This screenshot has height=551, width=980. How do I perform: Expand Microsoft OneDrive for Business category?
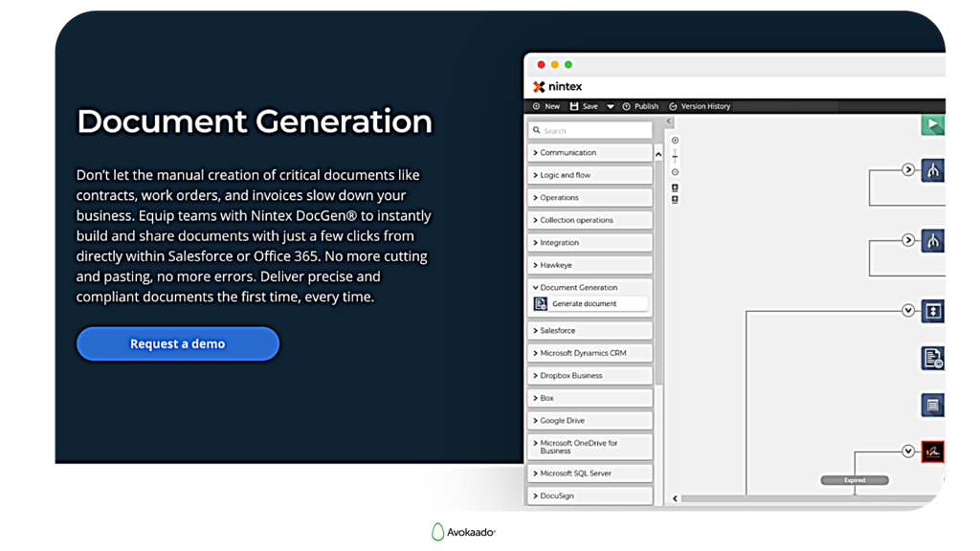pos(590,447)
